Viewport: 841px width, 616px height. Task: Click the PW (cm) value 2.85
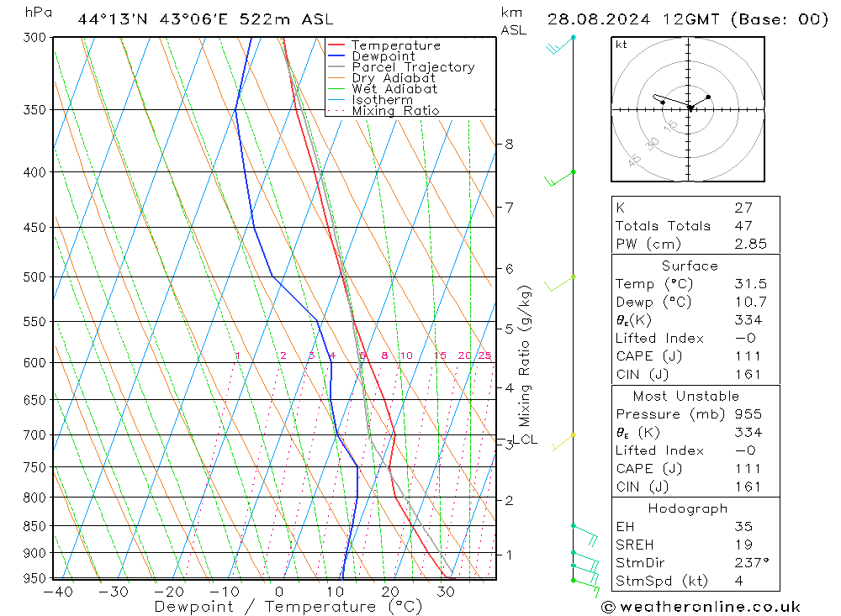click(x=751, y=244)
